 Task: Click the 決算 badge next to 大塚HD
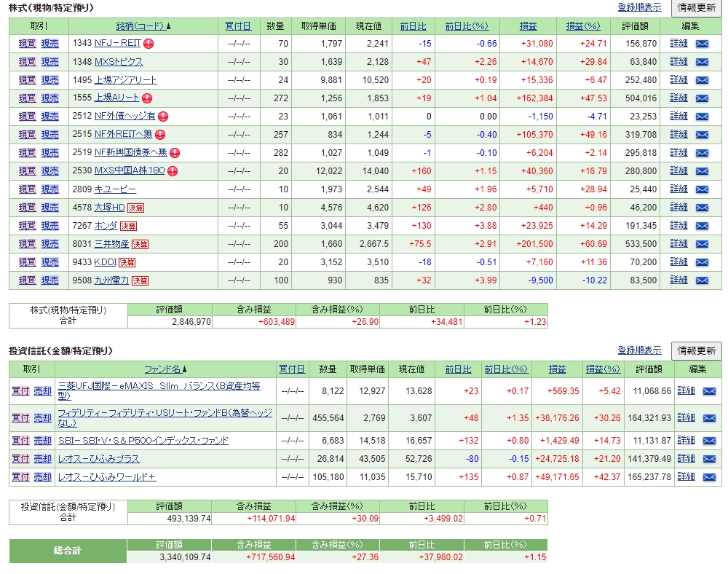point(136,208)
